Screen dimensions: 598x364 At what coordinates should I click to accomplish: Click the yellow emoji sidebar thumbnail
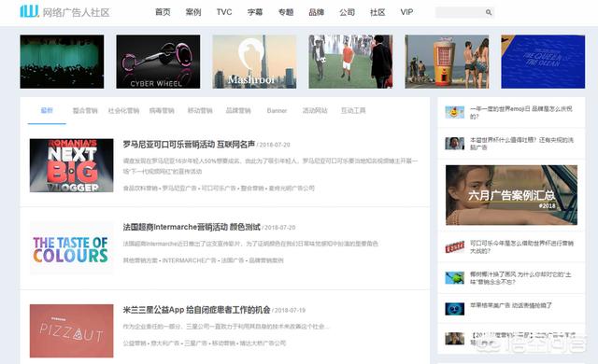coord(455,112)
